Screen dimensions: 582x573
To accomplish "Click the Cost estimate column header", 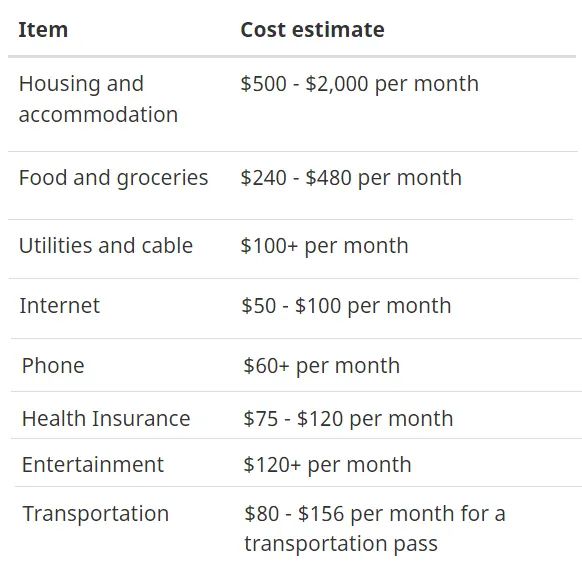I will pos(312,30).
